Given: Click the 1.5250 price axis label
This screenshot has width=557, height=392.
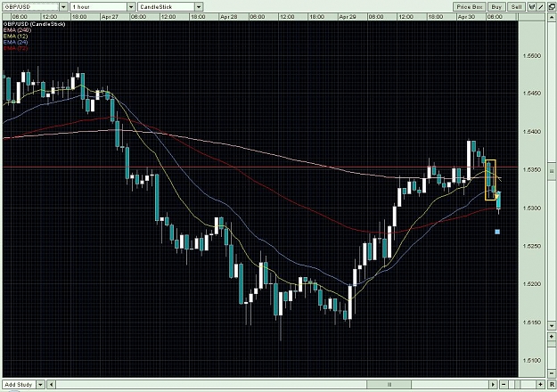Looking at the screenshot, I should click(532, 246).
